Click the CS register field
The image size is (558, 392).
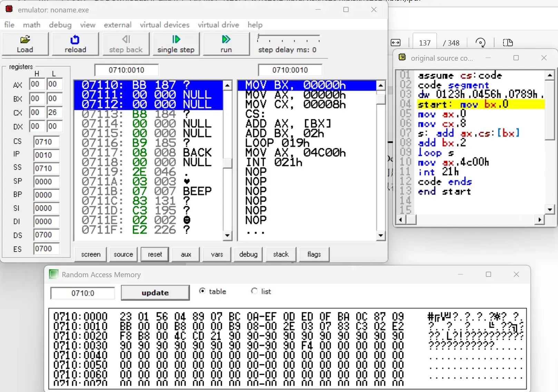pyautogui.click(x=46, y=142)
